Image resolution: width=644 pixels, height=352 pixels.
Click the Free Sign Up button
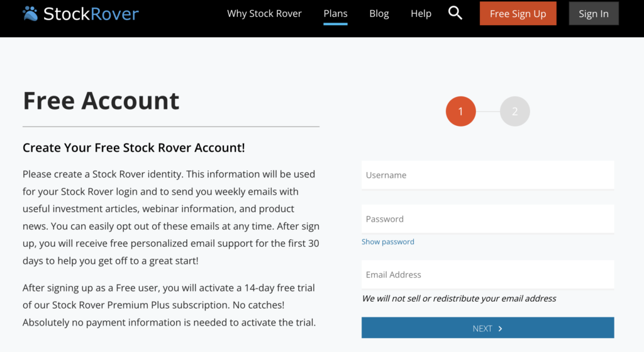click(x=518, y=14)
